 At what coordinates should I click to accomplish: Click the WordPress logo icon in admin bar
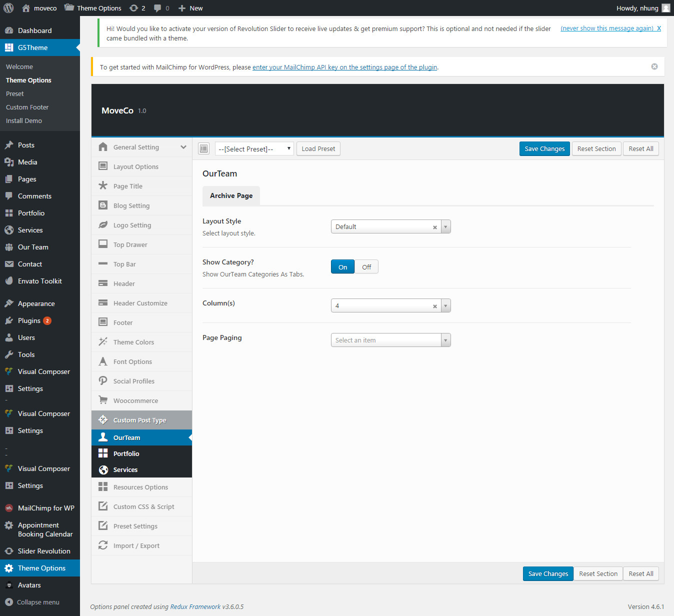tap(8, 8)
